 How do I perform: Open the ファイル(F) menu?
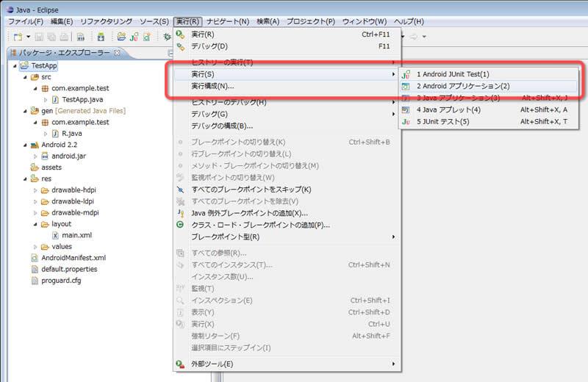tap(26, 21)
